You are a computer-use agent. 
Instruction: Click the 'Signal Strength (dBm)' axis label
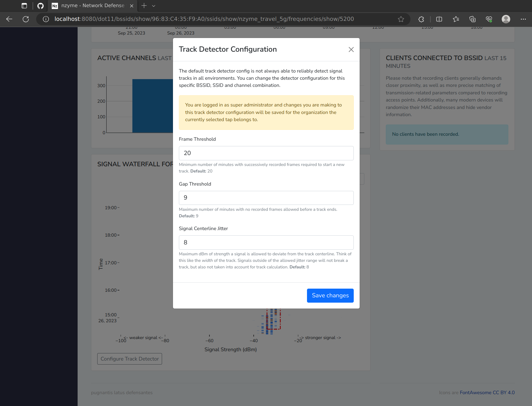click(231, 349)
